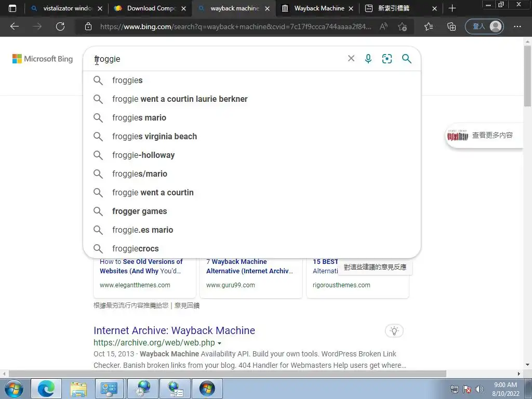Open 'How to See Old Versions of Websites' card

tap(144, 278)
